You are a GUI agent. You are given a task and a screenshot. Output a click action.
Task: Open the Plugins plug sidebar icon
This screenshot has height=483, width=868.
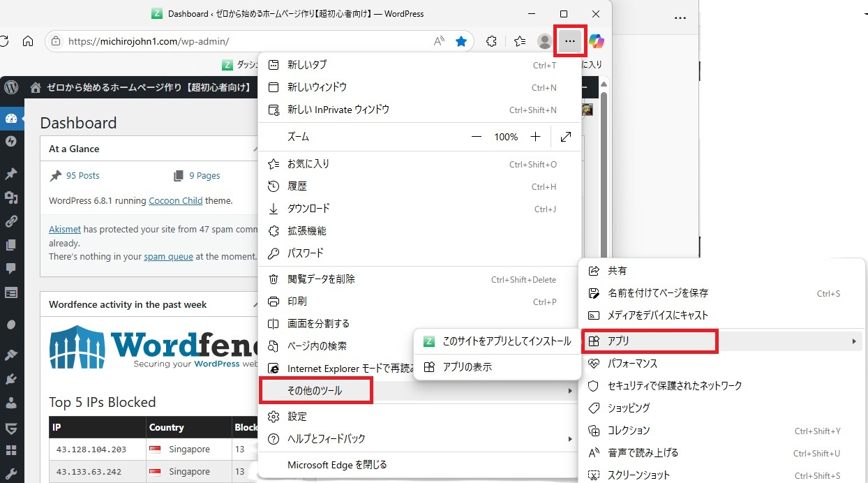[x=11, y=379]
